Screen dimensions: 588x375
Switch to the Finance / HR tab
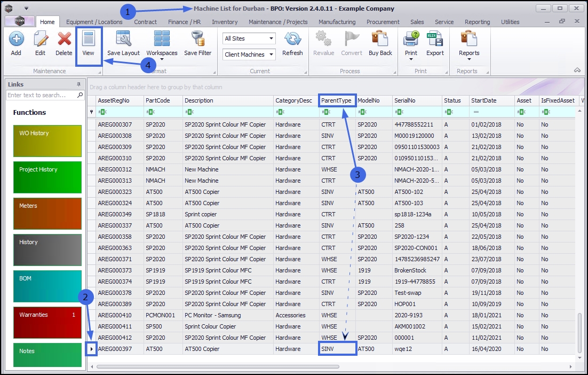click(184, 22)
